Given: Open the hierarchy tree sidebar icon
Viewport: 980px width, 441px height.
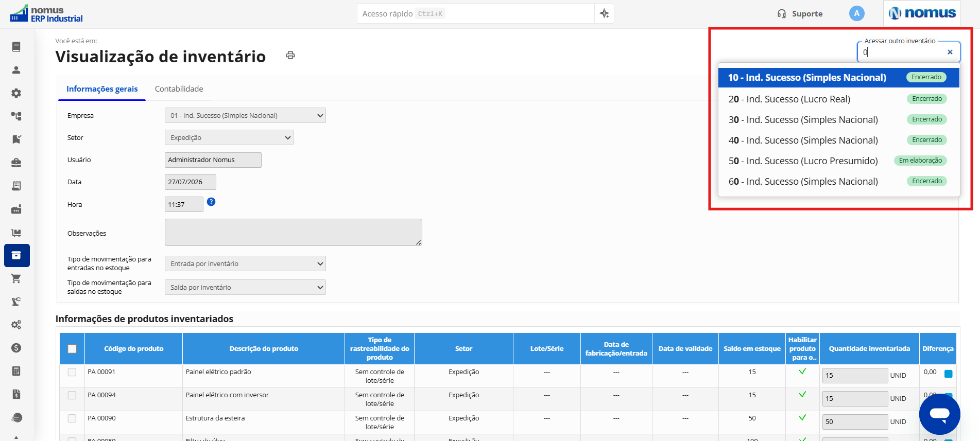Looking at the screenshot, I should pyautogui.click(x=16, y=116).
